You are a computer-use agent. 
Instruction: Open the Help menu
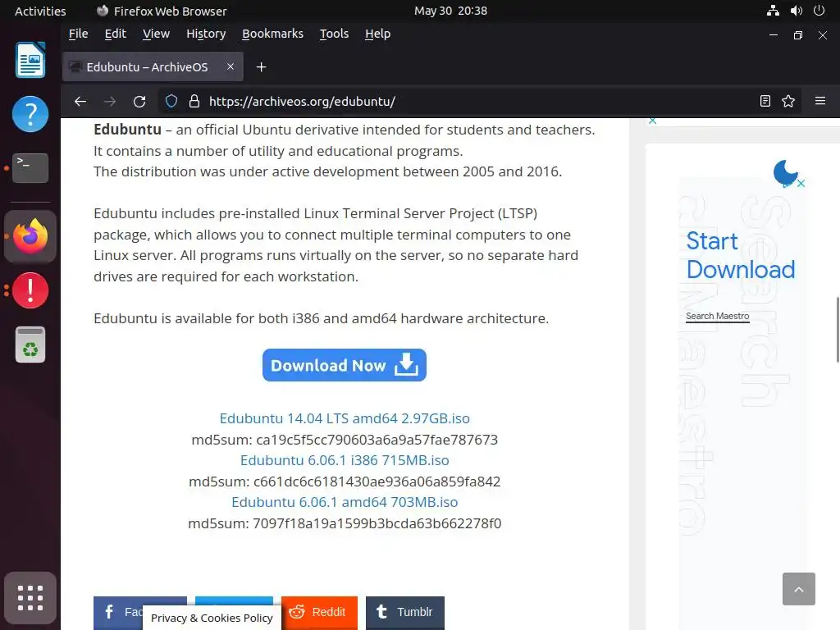pos(377,34)
